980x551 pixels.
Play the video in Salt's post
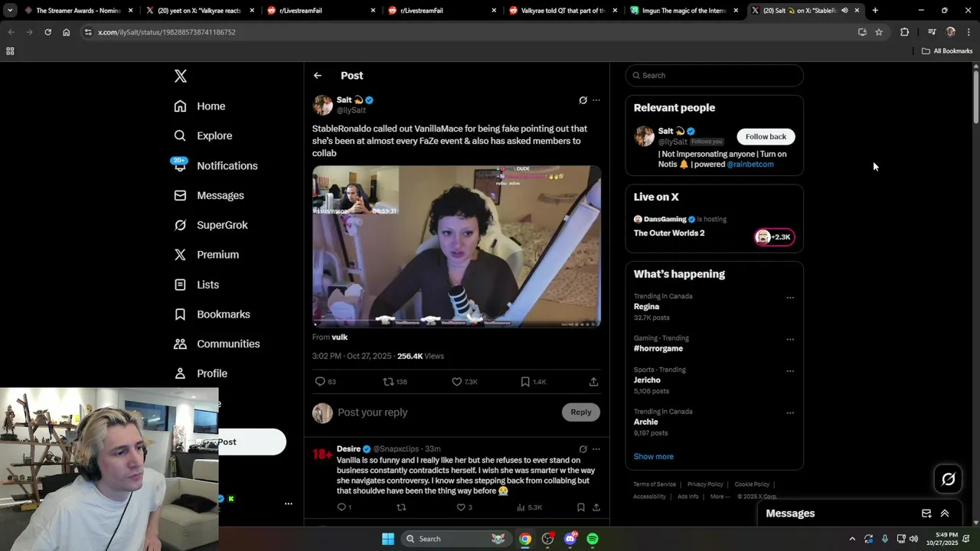tap(456, 246)
